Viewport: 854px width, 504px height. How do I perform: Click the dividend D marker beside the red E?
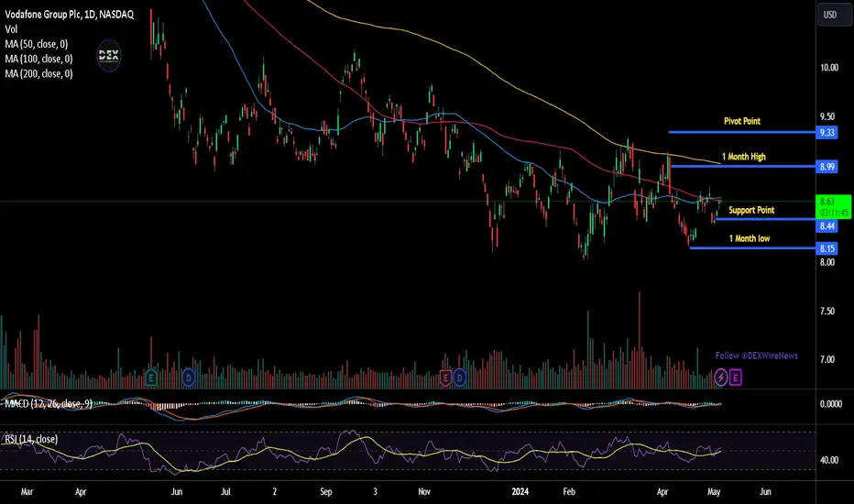coord(459,378)
